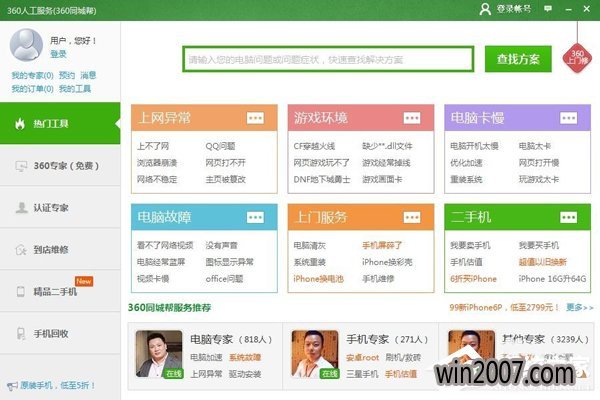Open the 预约 link
The image size is (600, 400).
coord(67,75)
